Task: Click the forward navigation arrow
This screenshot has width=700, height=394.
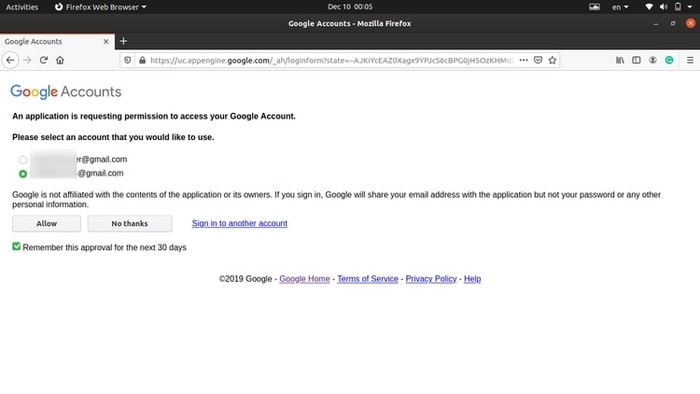Action: pyautogui.click(x=27, y=60)
